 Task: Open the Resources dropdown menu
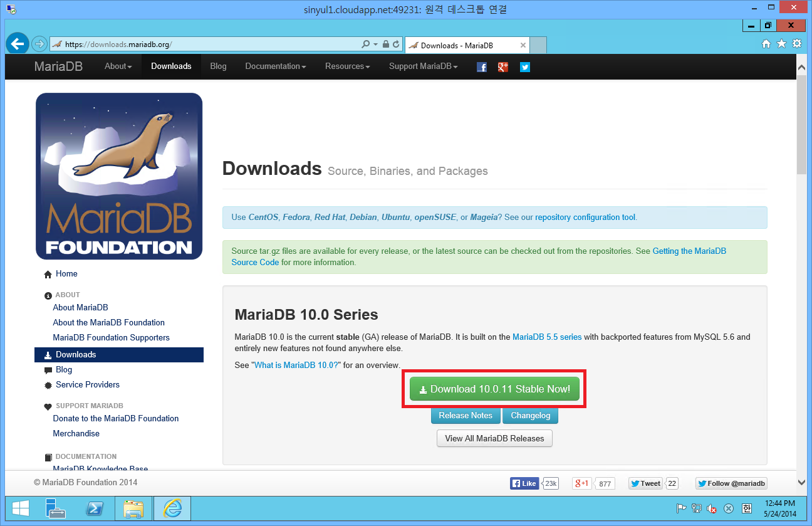coord(348,66)
